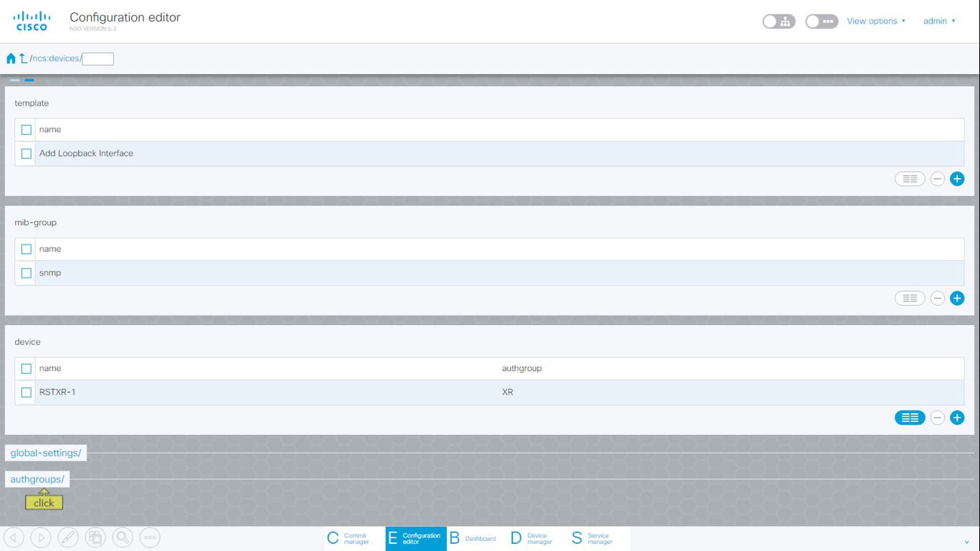Open the admin user dropdown
This screenshot has width=980, height=551.
tap(936, 21)
